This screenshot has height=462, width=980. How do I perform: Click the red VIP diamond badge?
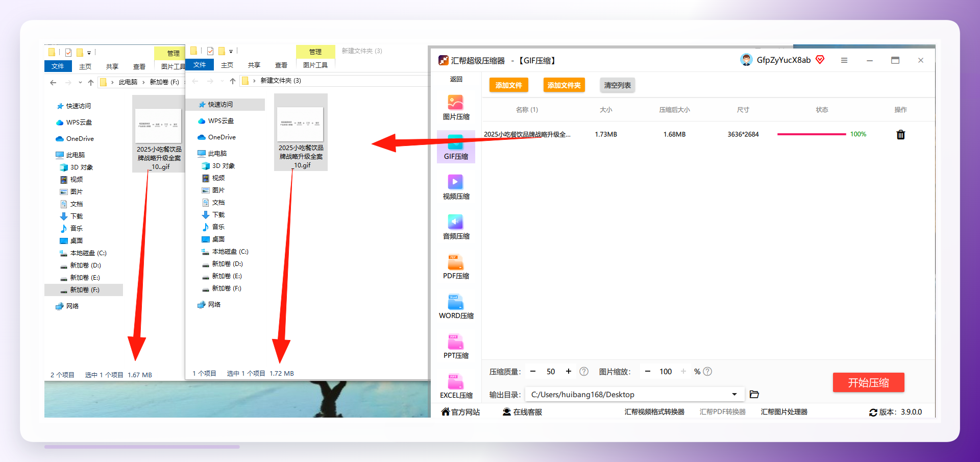point(820,60)
